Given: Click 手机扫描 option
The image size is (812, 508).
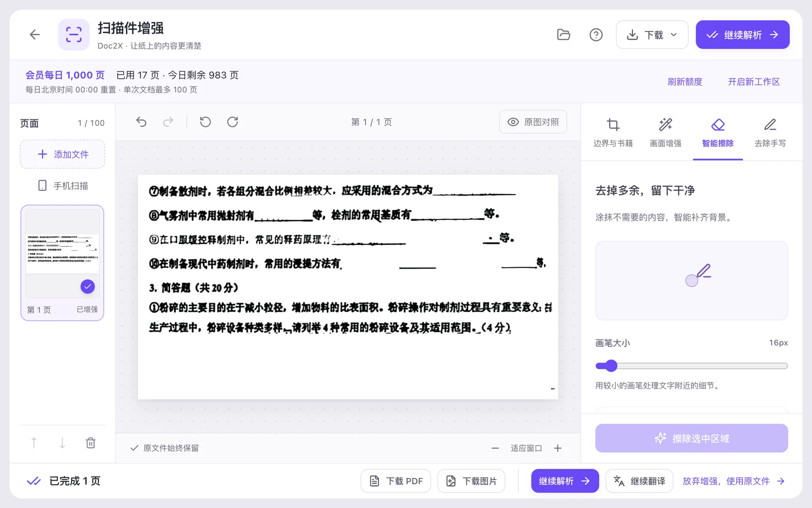Looking at the screenshot, I should [x=62, y=185].
